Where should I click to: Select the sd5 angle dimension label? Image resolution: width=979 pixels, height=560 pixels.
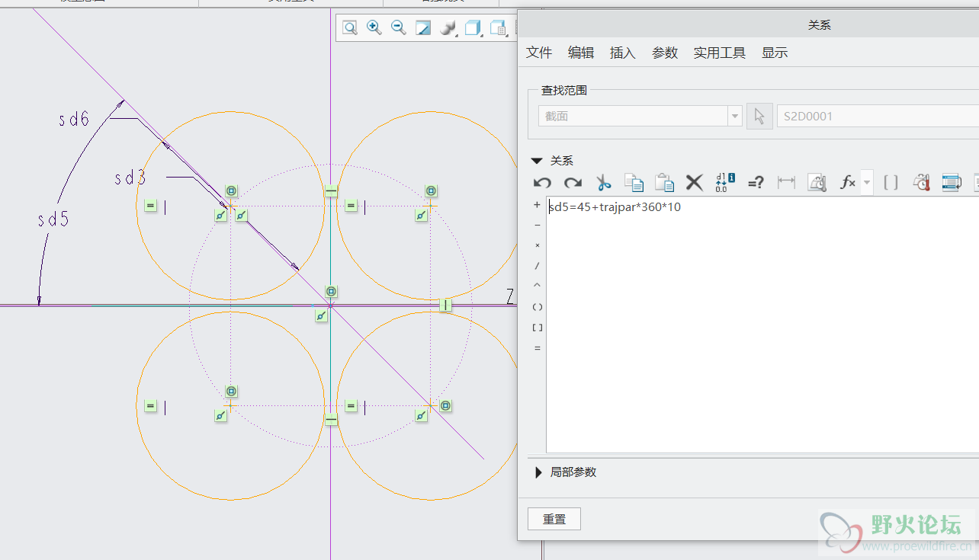pos(53,220)
